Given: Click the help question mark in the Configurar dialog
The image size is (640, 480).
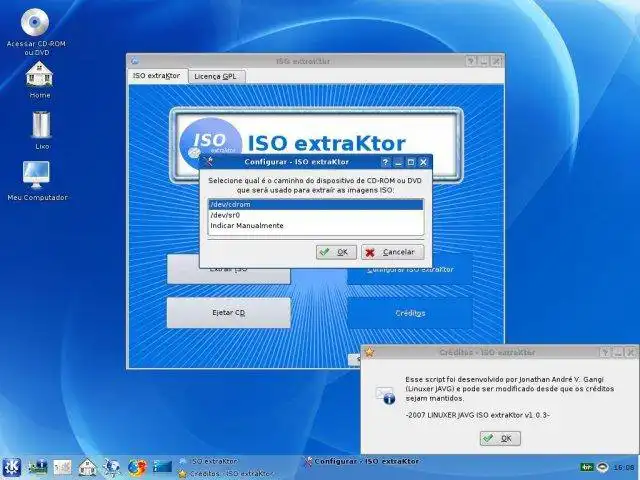Looking at the screenshot, I should [385, 162].
